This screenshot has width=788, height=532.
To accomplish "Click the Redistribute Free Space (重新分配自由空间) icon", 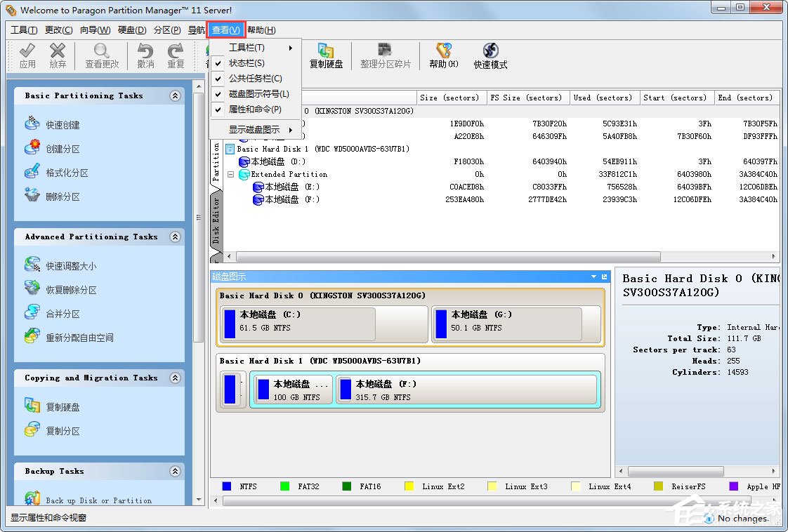I will point(32,336).
